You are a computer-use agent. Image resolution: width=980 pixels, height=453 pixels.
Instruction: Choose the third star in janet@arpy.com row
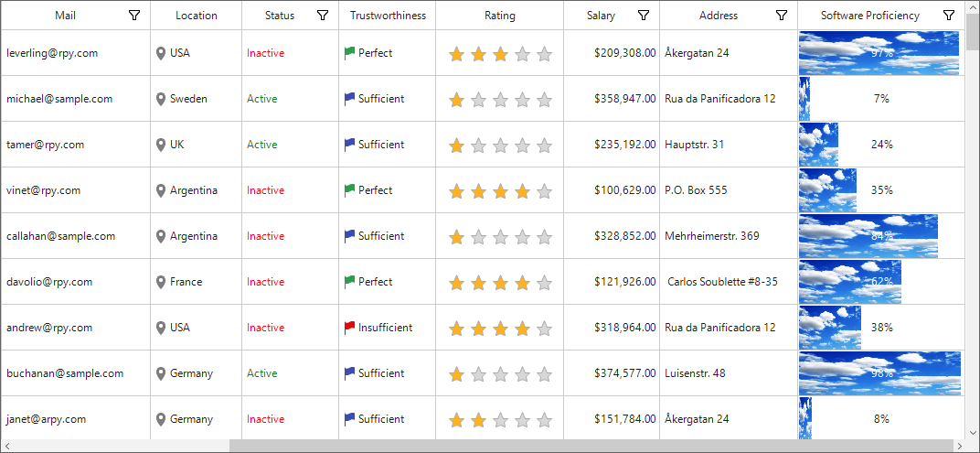coord(500,420)
